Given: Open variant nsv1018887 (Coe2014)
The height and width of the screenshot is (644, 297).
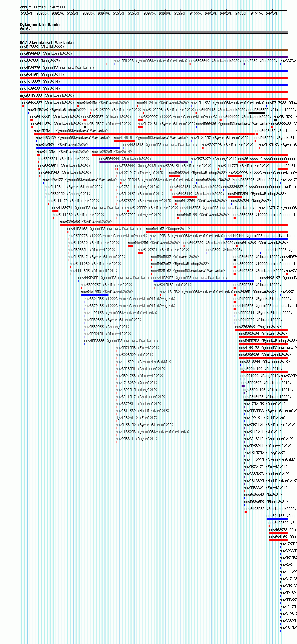Looking at the screenshot, I should 40,82.
